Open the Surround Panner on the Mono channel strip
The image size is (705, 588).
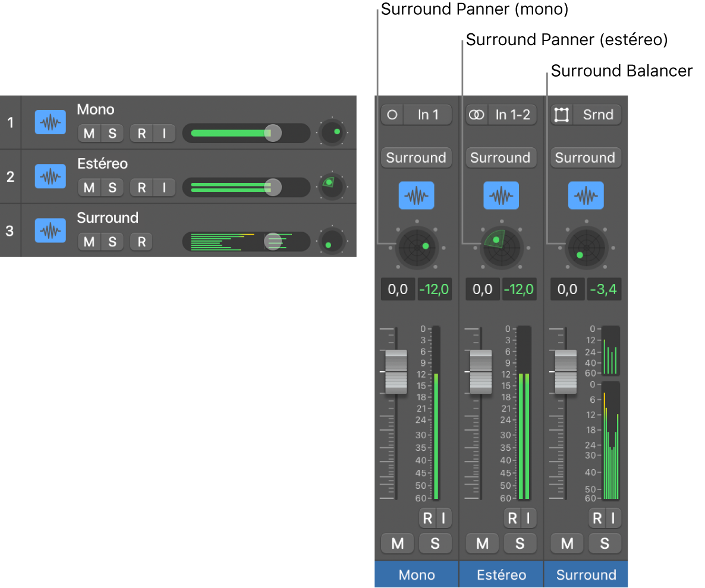417,248
